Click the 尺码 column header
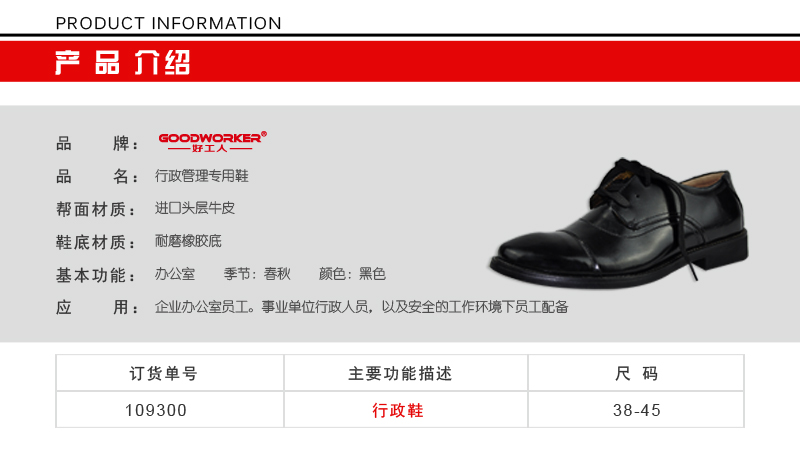The image size is (800, 450). pos(636,373)
